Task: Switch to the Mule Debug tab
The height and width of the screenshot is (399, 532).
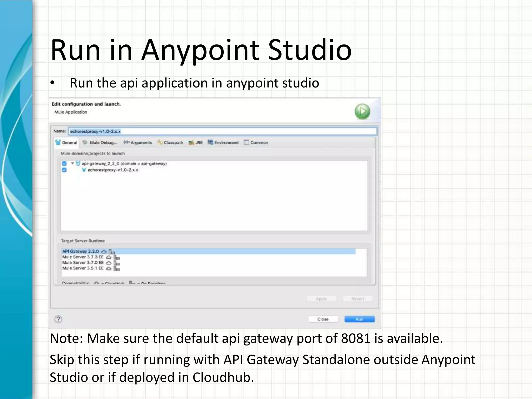Action: (x=100, y=143)
